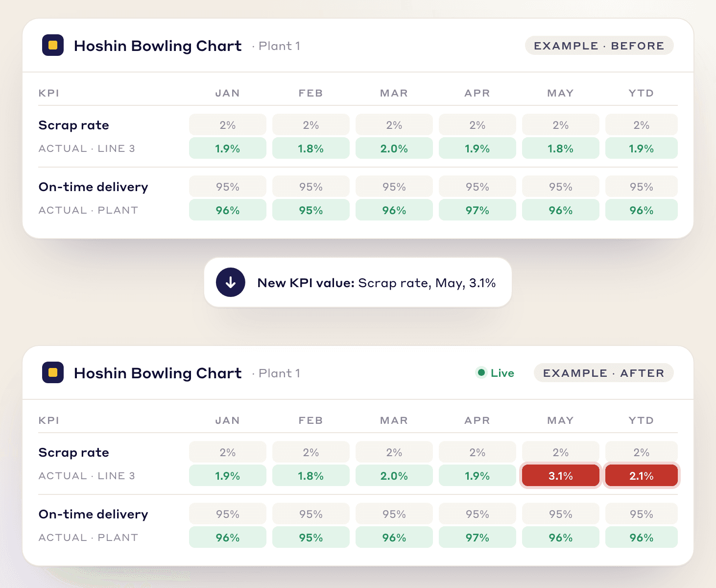The width and height of the screenshot is (716, 588).
Task: Click the 1.9% YTD scrap cell in Before chart
Action: pyautogui.click(x=642, y=148)
